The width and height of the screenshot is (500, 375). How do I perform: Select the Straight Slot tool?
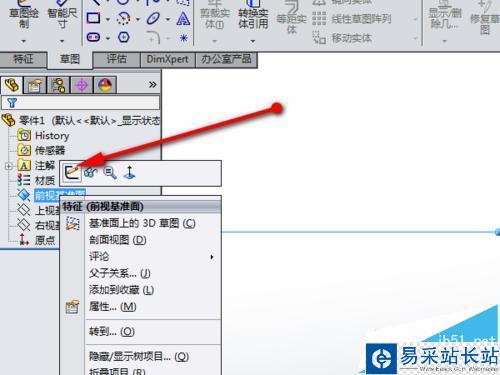click(93, 37)
